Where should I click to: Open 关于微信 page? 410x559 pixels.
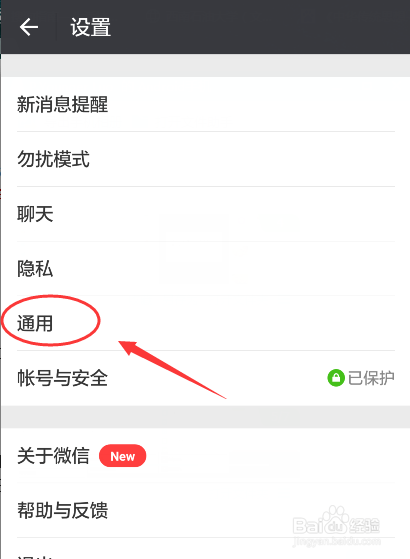click(205, 456)
